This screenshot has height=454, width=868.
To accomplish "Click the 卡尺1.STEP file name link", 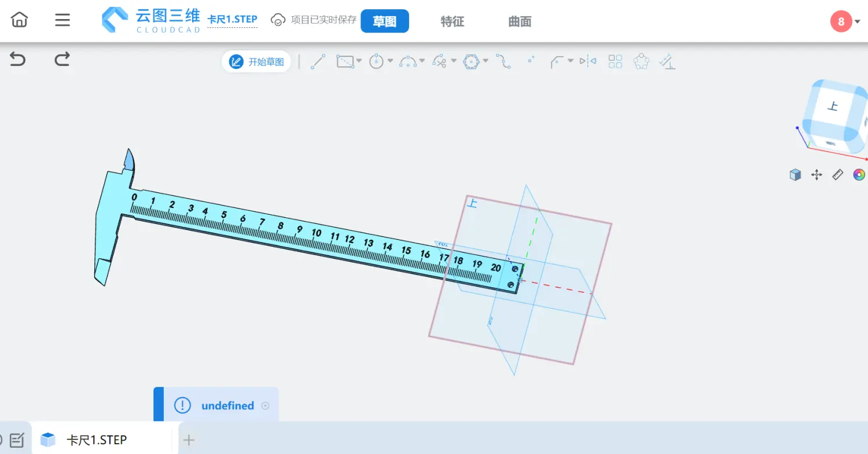I will coord(232,19).
